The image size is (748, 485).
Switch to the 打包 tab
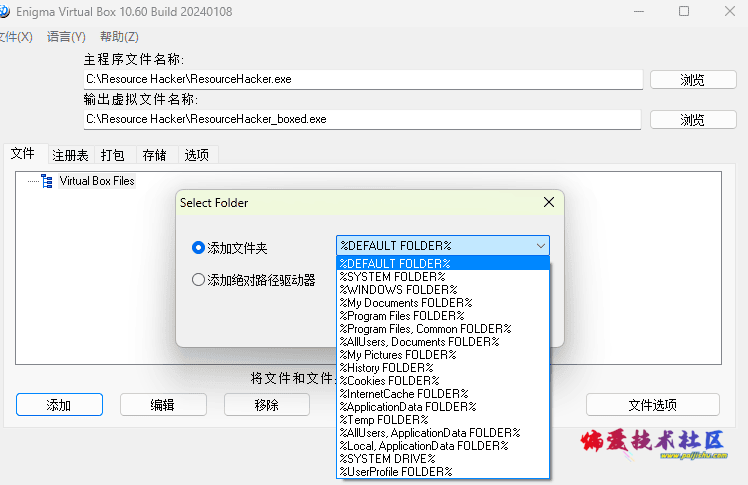coord(113,155)
